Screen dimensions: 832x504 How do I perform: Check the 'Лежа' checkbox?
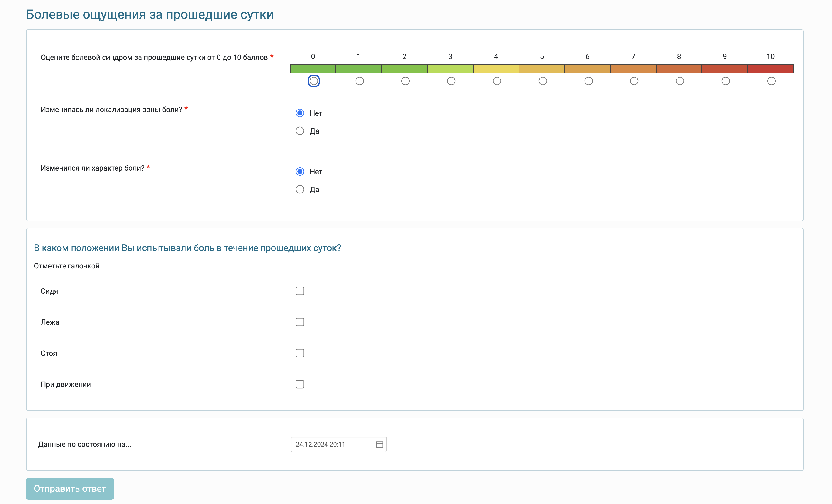tap(300, 322)
